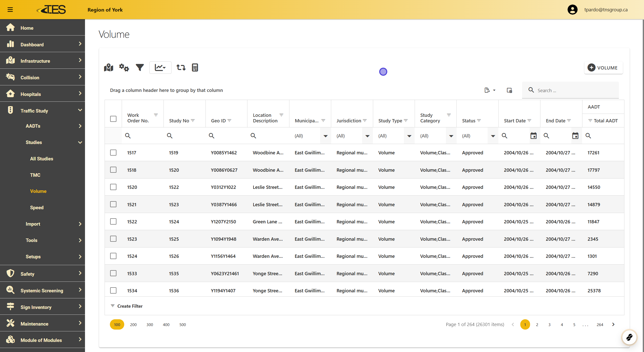Click the funnel filter toolbar icon

(140, 67)
